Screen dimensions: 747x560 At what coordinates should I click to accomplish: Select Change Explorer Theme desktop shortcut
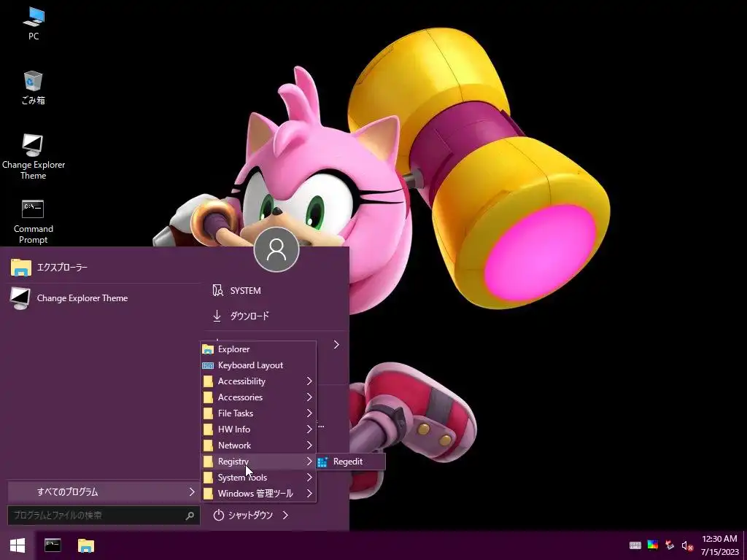tap(34, 157)
